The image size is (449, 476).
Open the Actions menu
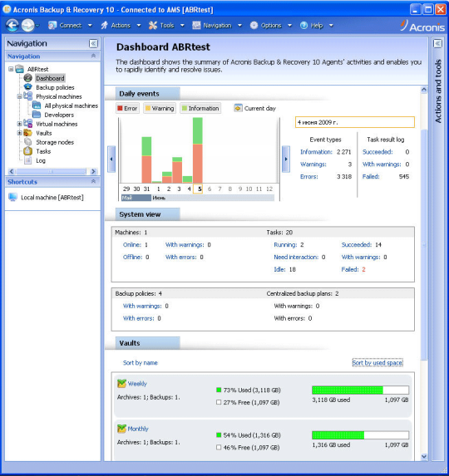tap(121, 26)
